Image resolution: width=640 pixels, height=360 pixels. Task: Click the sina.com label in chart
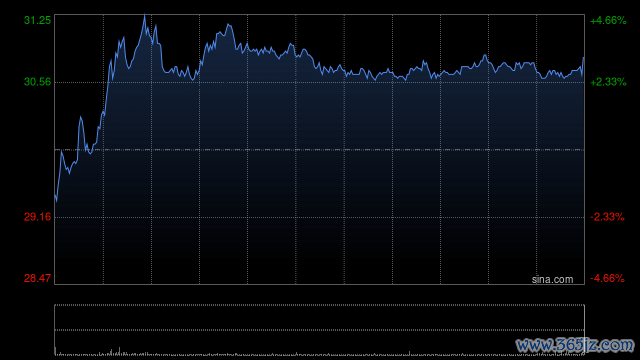(552, 279)
